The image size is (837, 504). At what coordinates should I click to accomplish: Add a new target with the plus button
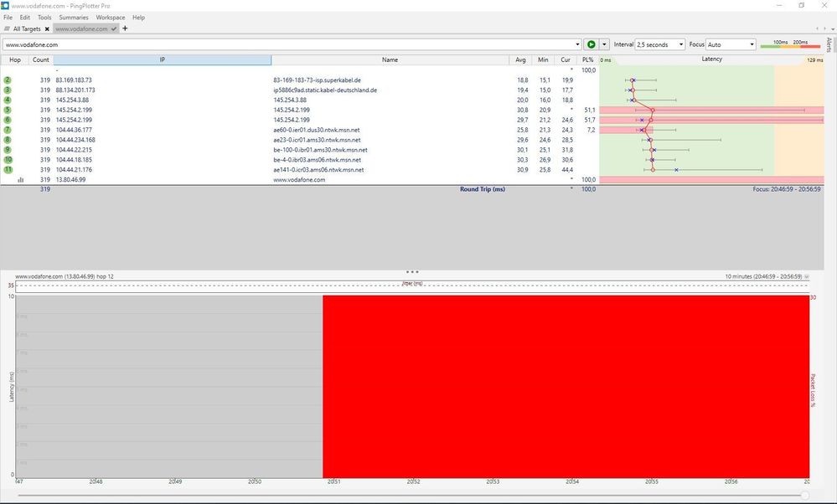point(125,28)
